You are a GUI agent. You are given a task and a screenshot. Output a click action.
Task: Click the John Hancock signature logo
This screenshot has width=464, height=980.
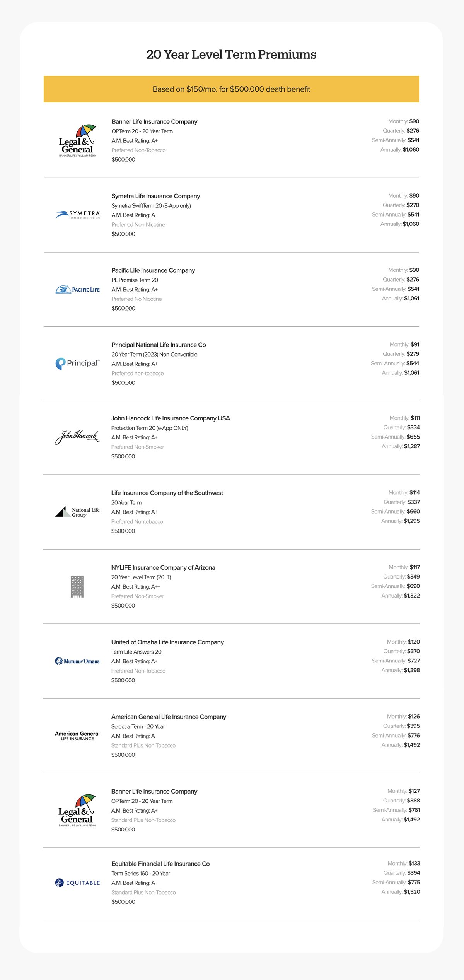77,437
